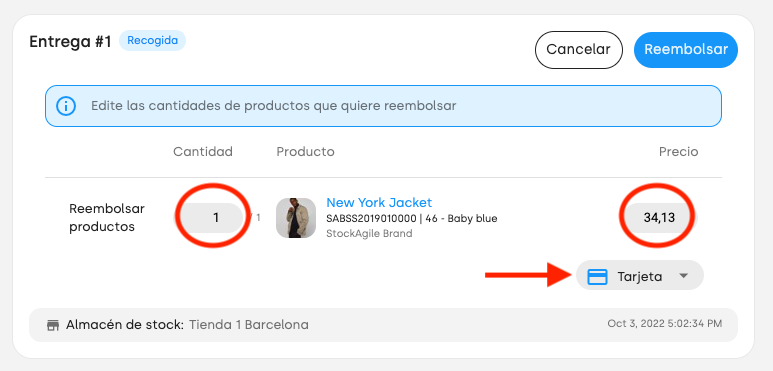Expand the Tarjeta dropdown arrow
The image size is (773, 371).
pyautogui.click(x=683, y=276)
